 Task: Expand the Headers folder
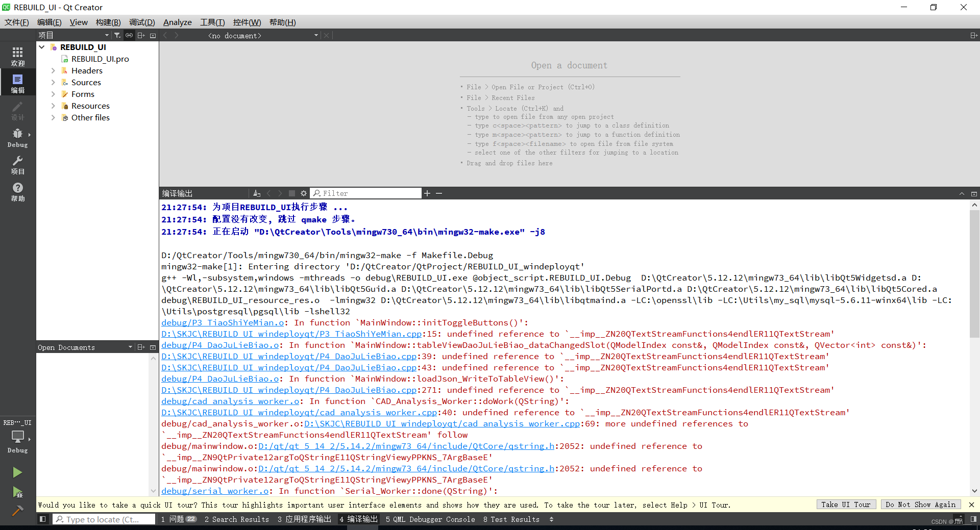pyautogui.click(x=53, y=70)
